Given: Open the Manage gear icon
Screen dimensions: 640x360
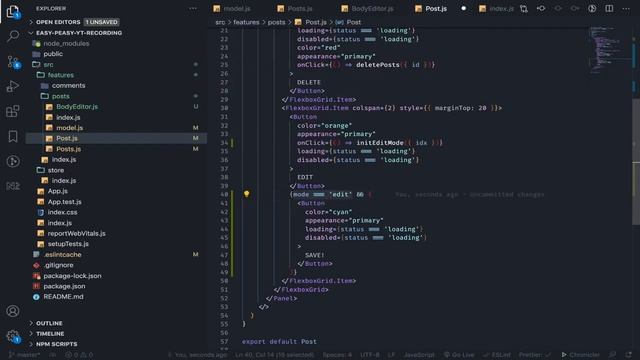Looking at the screenshot, I should pos(13,337).
